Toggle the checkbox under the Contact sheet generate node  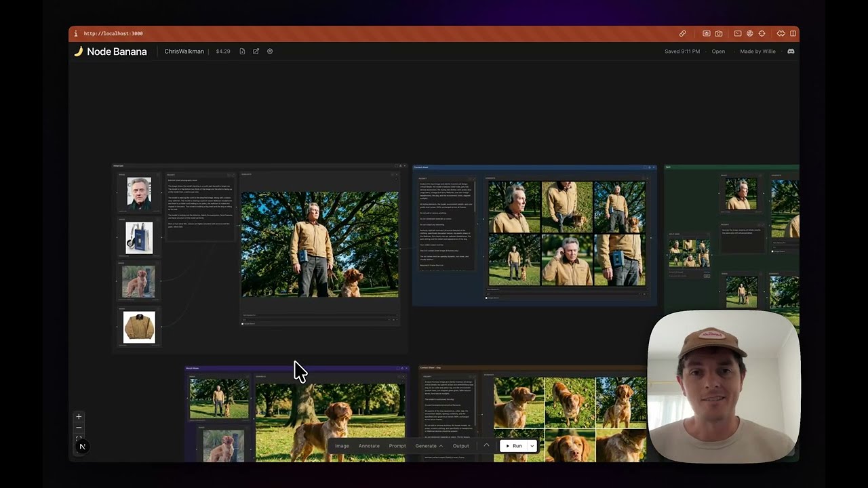pos(487,298)
